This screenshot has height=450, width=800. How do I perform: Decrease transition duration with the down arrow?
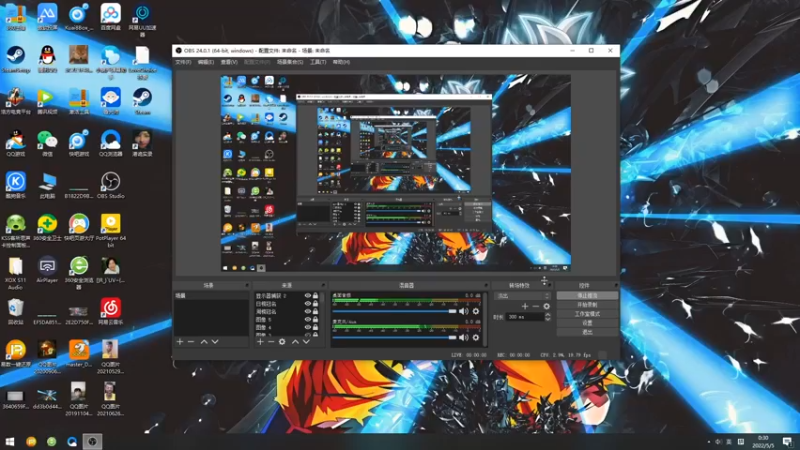pos(547,319)
